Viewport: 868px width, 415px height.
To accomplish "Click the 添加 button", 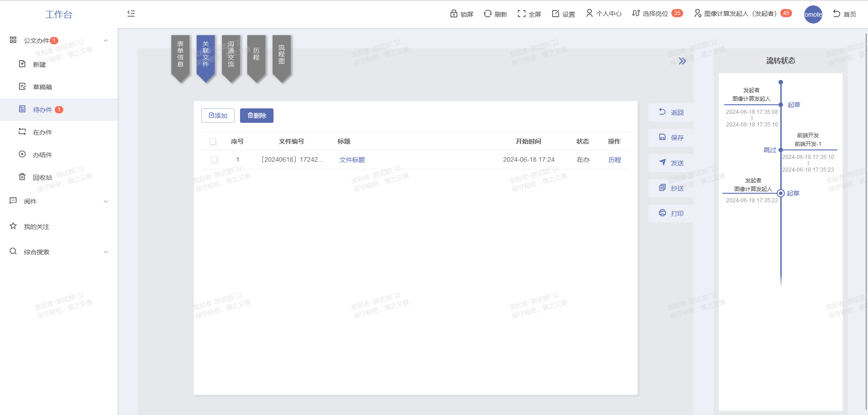I will (x=218, y=116).
